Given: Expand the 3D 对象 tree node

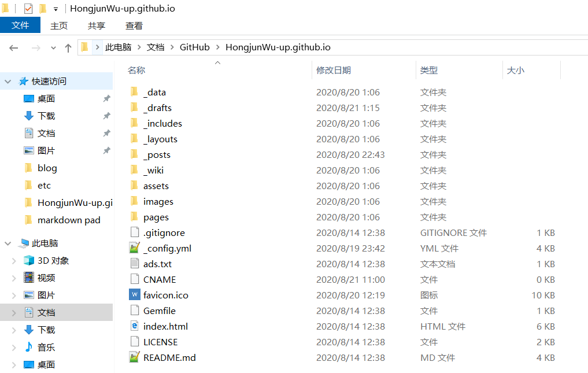Looking at the screenshot, I should (x=14, y=260).
